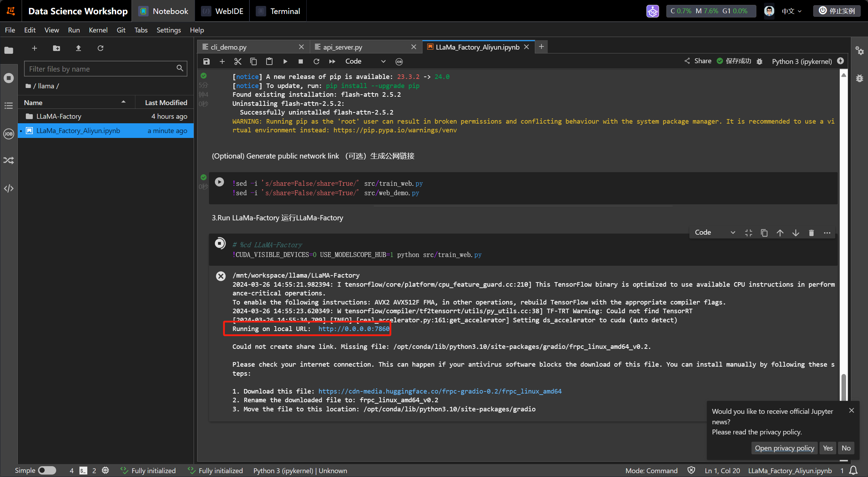Paste cell from clipboard icon
Image resolution: width=868 pixels, height=477 pixels.
point(269,61)
